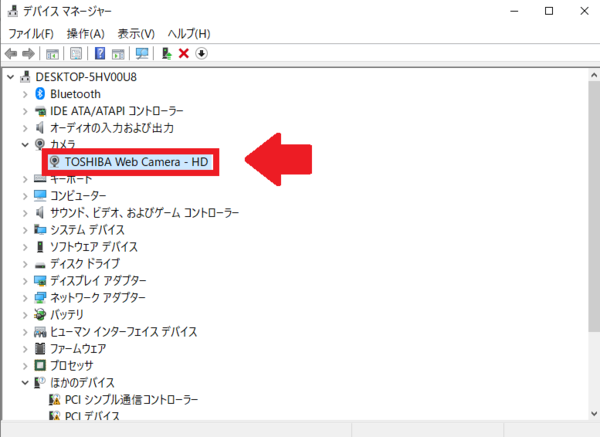Click the プロセッサ processor icon

click(x=40, y=365)
